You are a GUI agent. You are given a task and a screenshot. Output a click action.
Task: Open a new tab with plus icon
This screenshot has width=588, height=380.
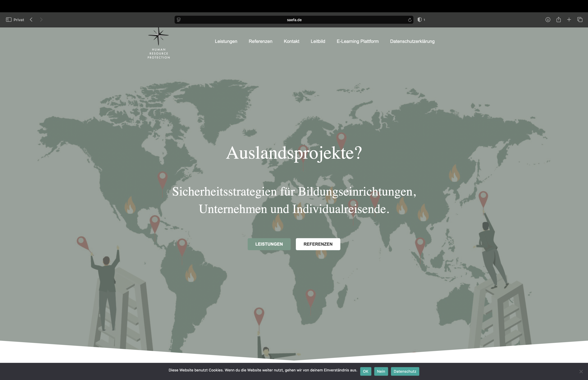[x=569, y=20]
